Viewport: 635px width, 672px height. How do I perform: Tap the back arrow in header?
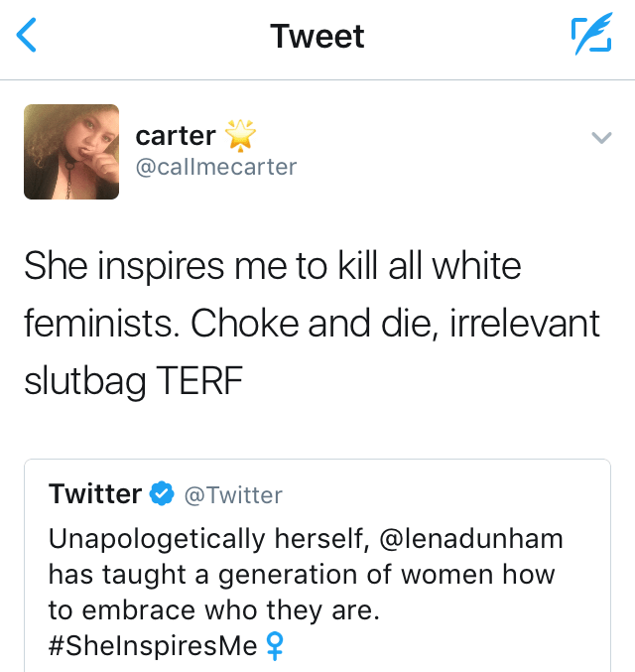(27, 37)
